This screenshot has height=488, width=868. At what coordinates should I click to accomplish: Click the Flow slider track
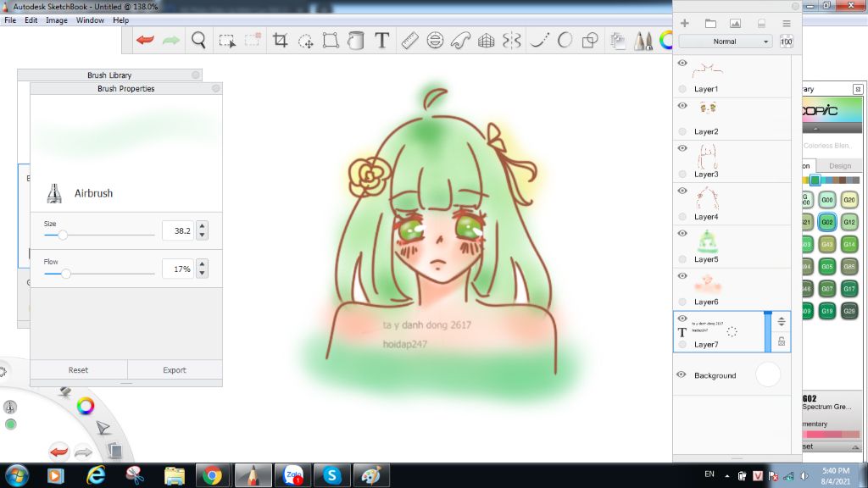pyautogui.click(x=100, y=274)
